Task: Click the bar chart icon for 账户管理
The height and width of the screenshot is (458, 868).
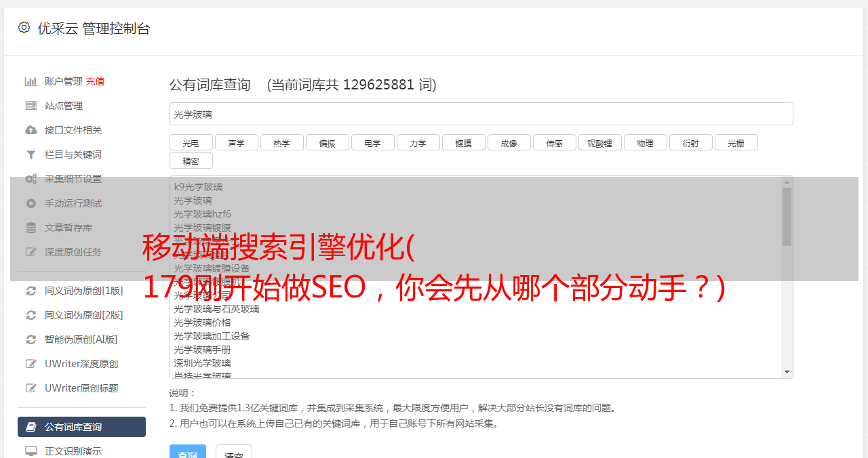Action: point(31,81)
